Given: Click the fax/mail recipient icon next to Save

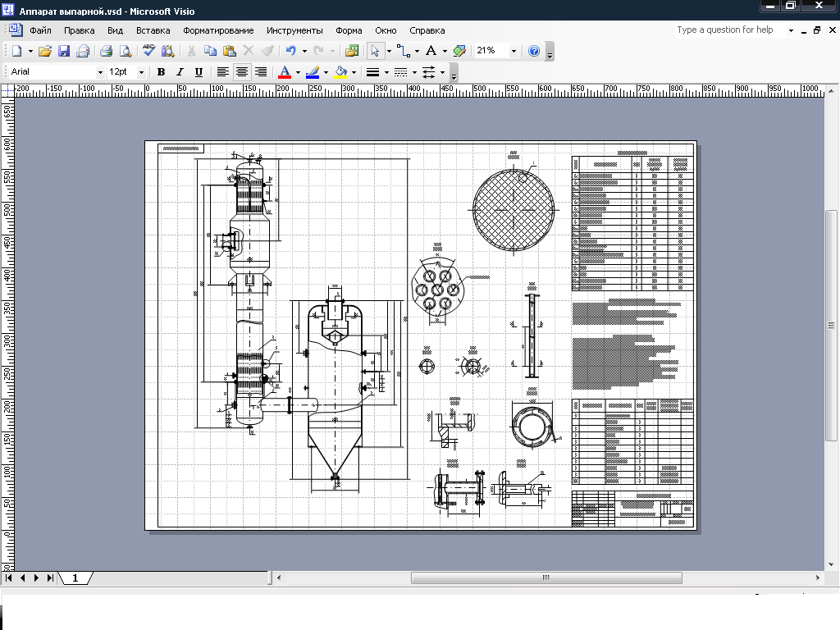Looking at the screenshot, I should (x=83, y=51).
